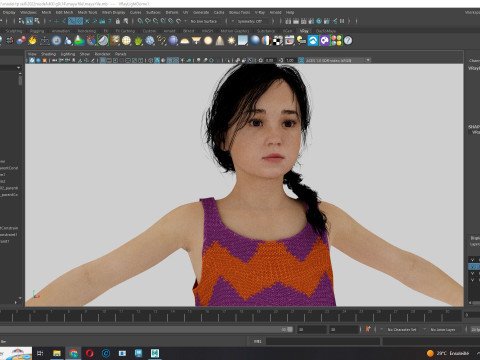Switch to the VRay shelf tab
Viewport: 480px width, 360px height.
coord(304,31)
